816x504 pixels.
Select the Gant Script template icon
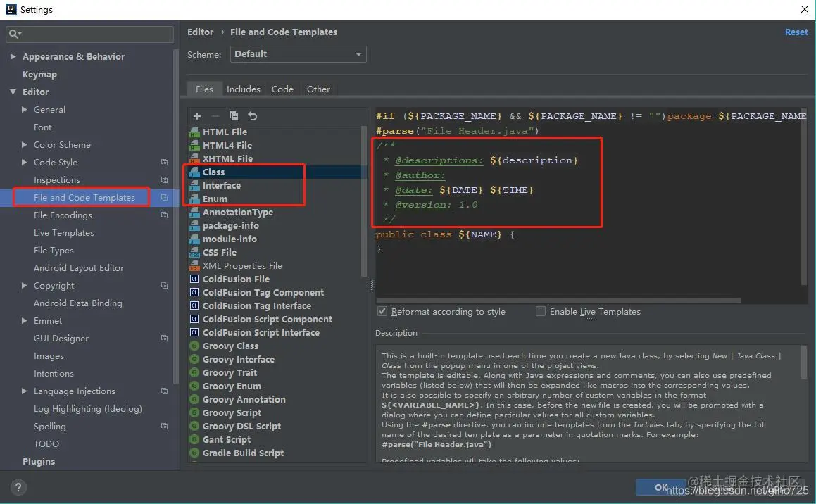pyautogui.click(x=194, y=439)
